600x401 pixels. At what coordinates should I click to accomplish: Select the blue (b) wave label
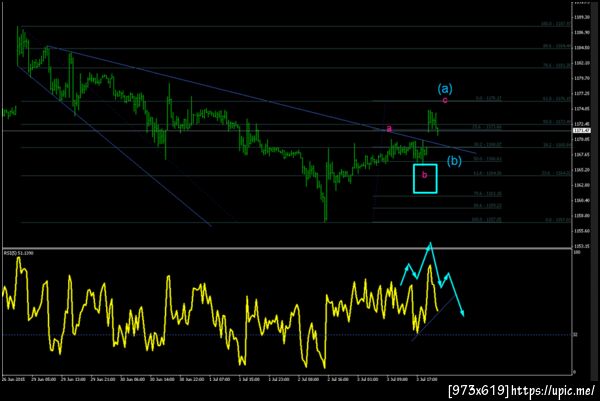click(x=454, y=161)
